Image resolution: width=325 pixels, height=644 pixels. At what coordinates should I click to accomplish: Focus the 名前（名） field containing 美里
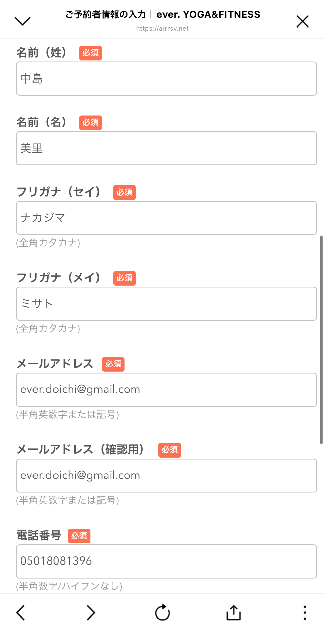point(167,148)
